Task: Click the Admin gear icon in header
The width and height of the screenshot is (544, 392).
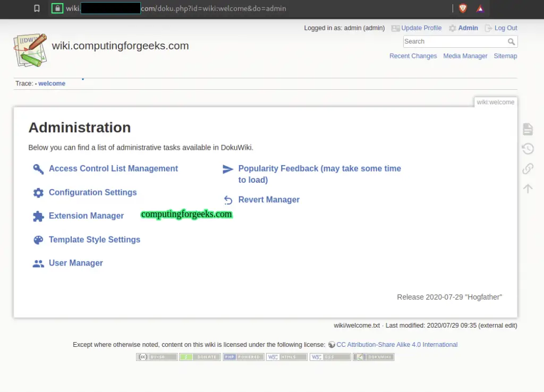Action: pos(453,29)
